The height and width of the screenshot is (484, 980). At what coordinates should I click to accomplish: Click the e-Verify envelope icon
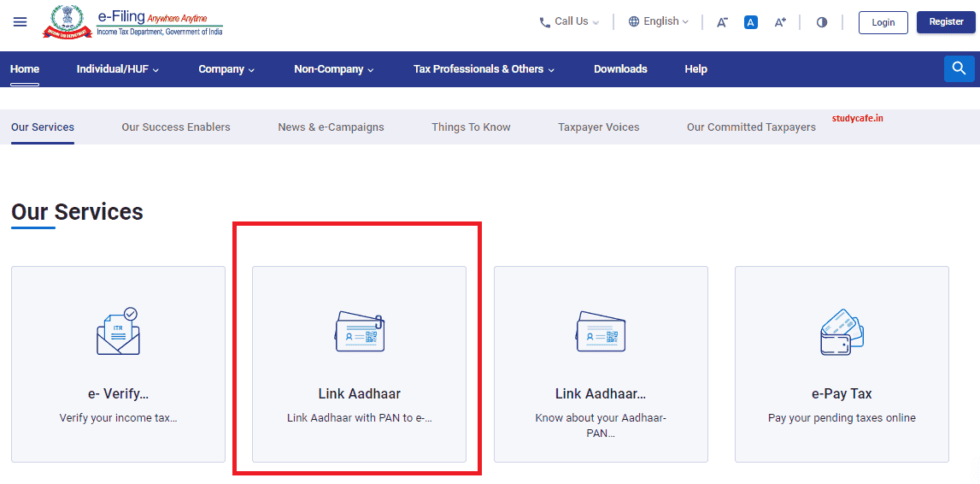coord(118,331)
